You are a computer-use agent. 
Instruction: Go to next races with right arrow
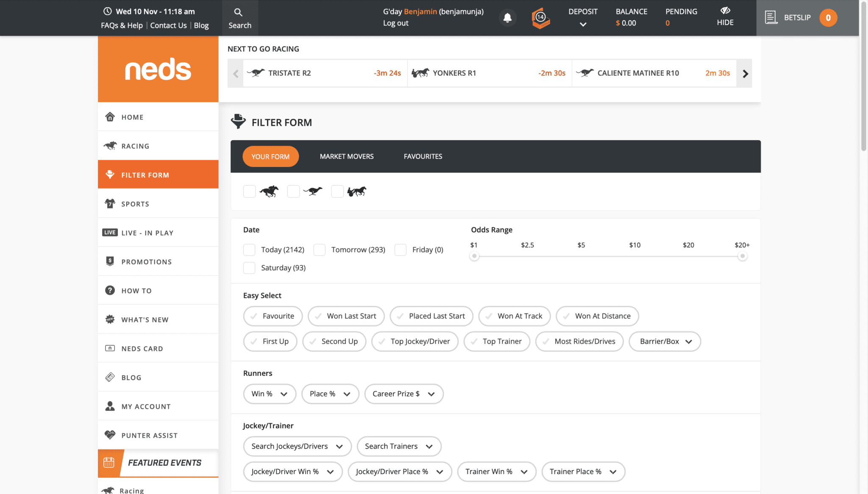click(745, 74)
